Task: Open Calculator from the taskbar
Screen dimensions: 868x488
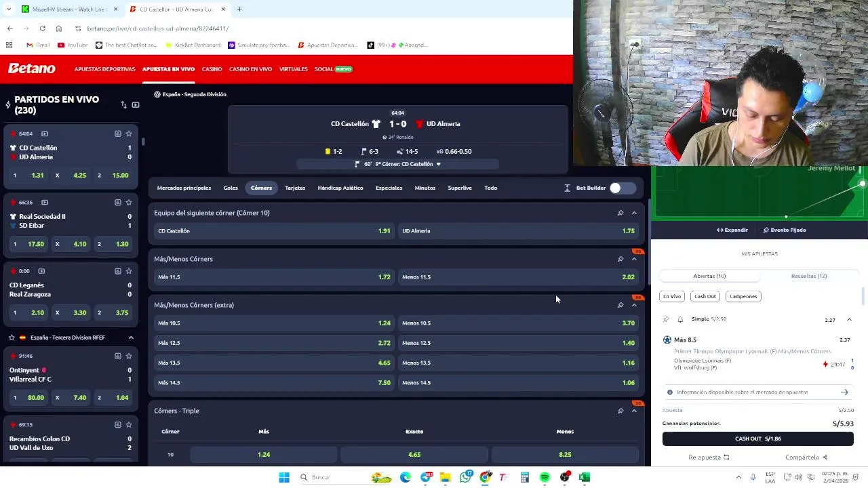Action: tap(525, 477)
